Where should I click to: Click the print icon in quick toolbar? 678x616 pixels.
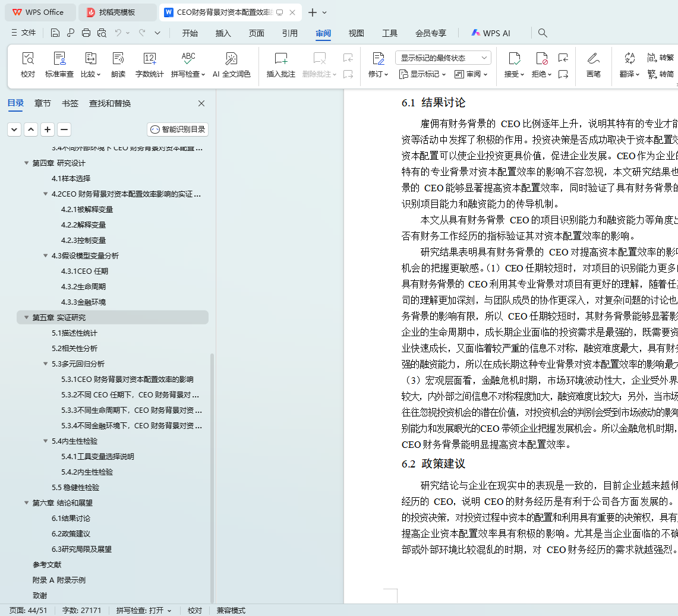86,33
